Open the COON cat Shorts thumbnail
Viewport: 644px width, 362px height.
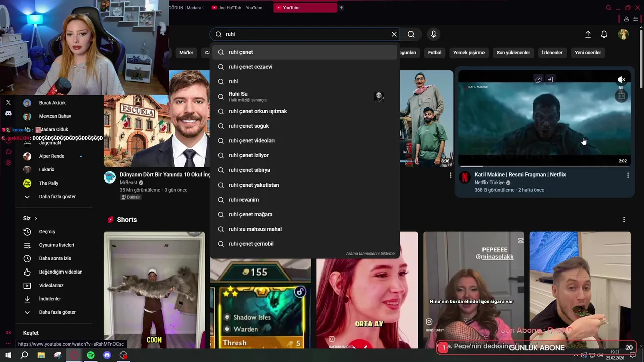(154, 290)
